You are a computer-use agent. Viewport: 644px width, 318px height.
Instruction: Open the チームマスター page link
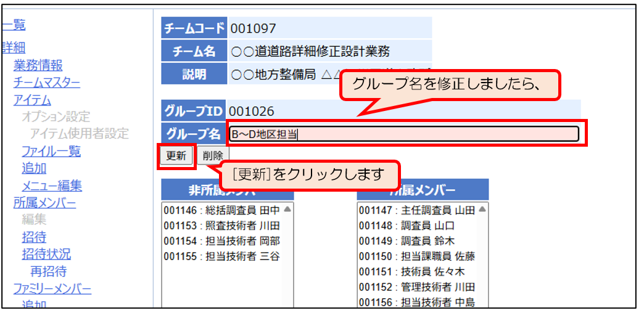[x=46, y=83]
